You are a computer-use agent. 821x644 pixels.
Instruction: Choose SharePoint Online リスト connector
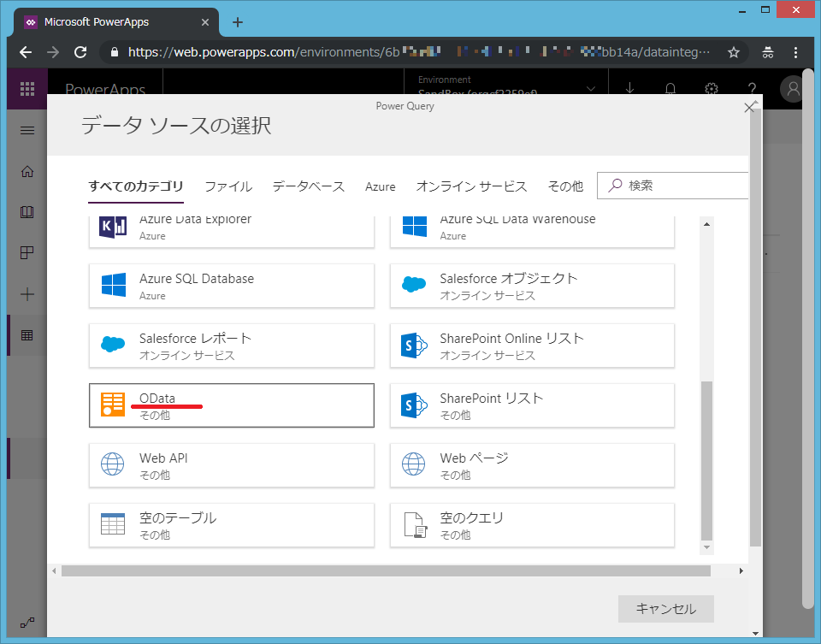(532, 346)
